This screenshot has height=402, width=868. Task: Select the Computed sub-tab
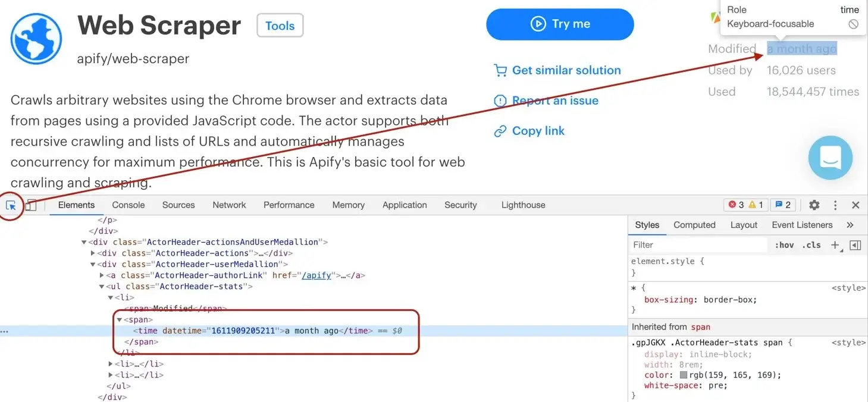pyautogui.click(x=694, y=225)
